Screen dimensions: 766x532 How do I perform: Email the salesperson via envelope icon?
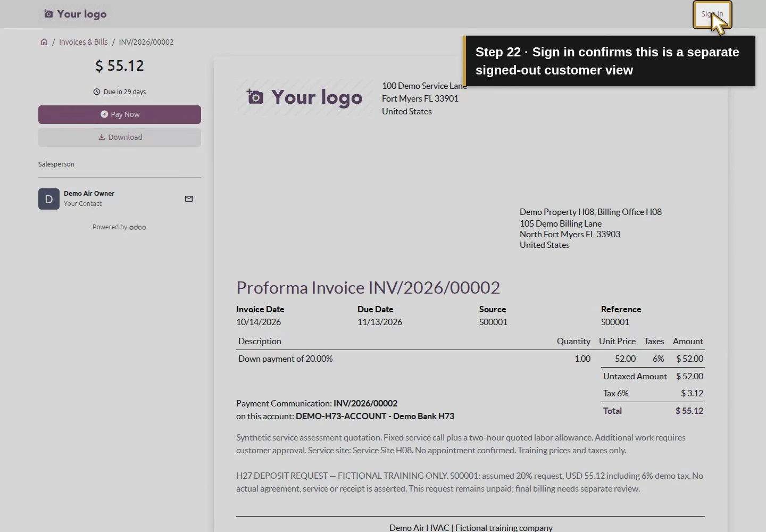coord(189,199)
